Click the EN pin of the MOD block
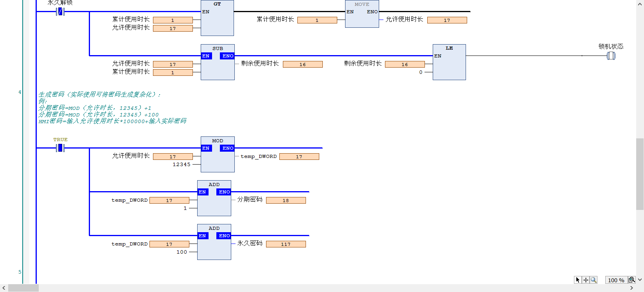The height and width of the screenshot is (292, 644). [206, 148]
